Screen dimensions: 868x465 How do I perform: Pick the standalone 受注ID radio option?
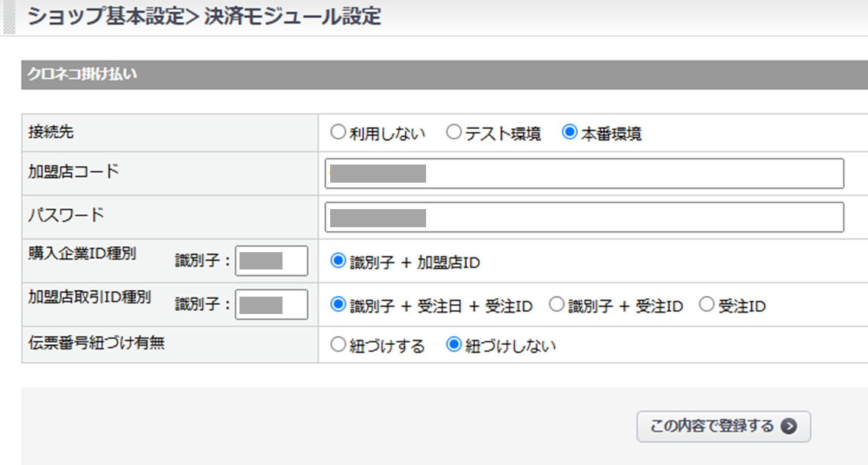click(x=706, y=306)
